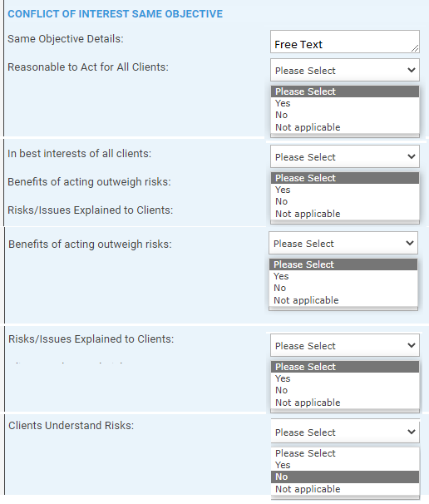Select highlighted No for Clients Understand Risks
The height and width of the screenshot is (504, 429).
(x=345, y=477)
